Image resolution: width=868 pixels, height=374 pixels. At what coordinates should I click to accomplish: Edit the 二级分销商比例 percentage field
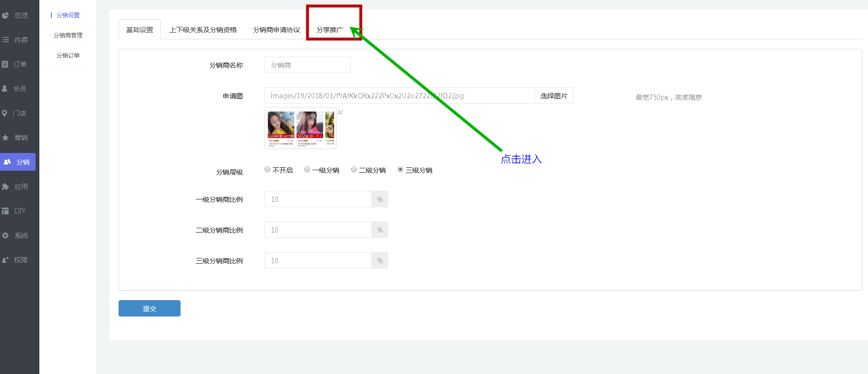pos(318,230)
